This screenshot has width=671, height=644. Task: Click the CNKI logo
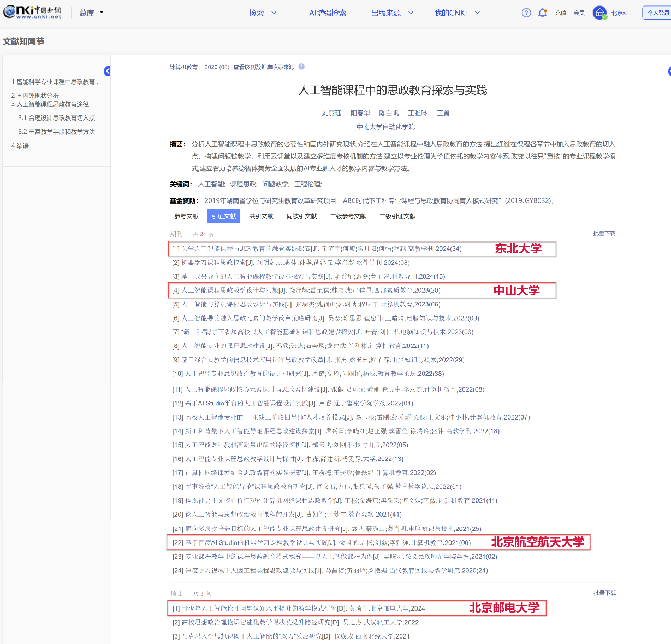[32, 13]
